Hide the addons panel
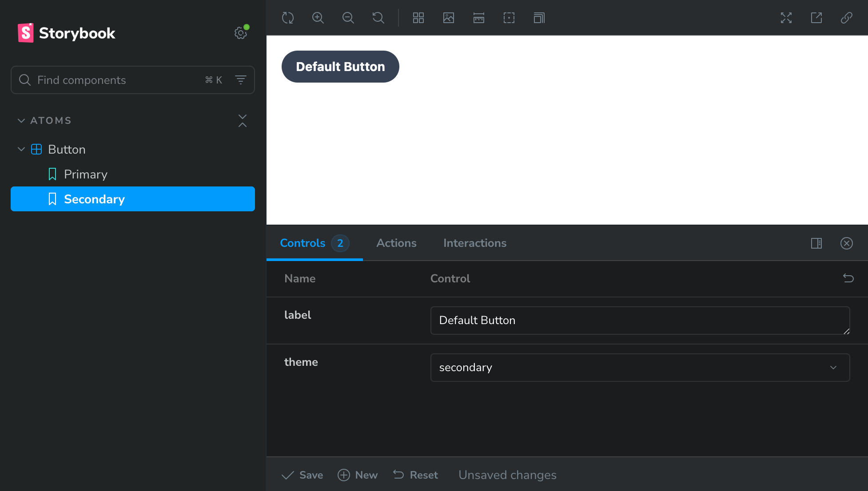The width and height of the screenshot is (868, 491). click(847, 243)
